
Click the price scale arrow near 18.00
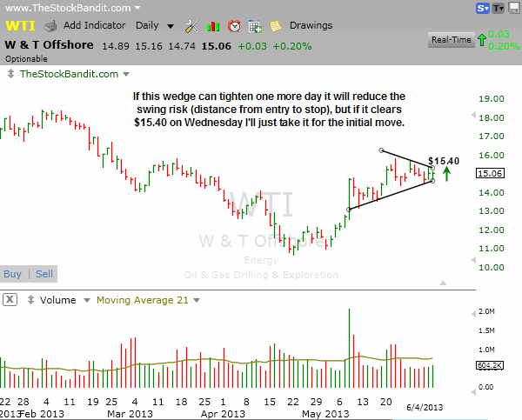(x=473, y=115)
